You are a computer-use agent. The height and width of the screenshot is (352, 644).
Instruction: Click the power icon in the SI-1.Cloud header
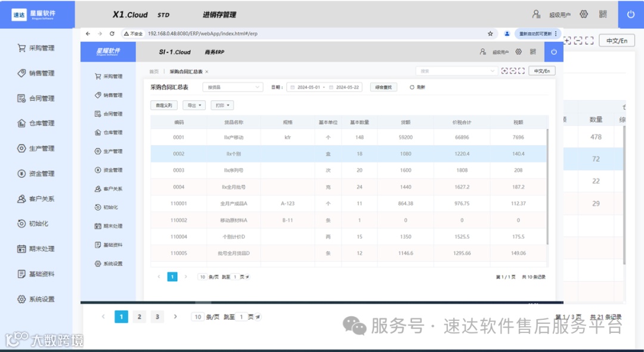[553, 52]
